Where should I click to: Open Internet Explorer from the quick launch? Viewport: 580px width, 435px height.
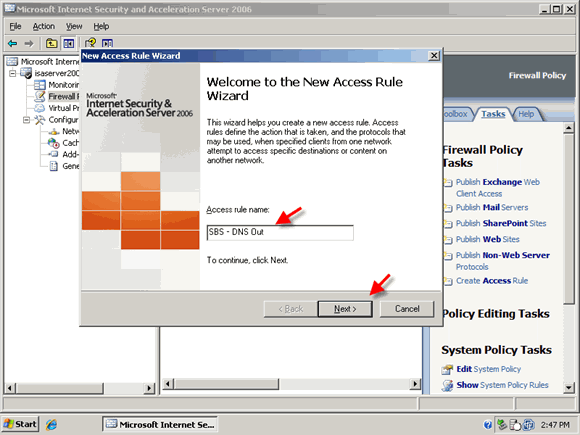coord(51,424)
